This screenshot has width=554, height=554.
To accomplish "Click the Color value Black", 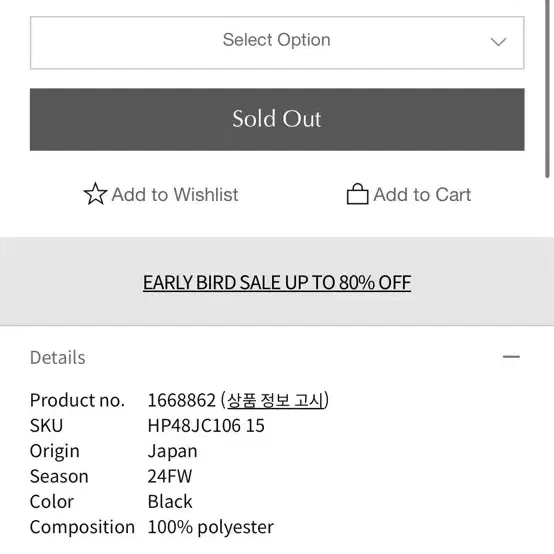I will pyautogui.click(x=170, y=502).
